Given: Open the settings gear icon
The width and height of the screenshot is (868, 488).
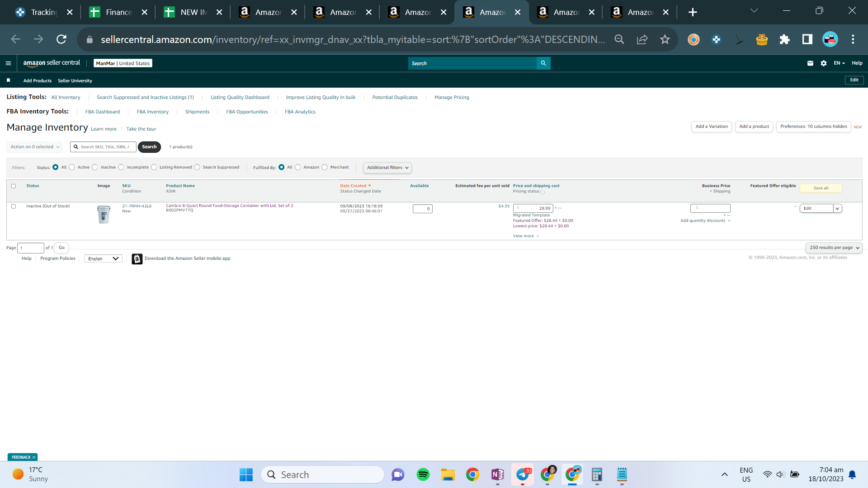Looking at the screenshot, I should pos(824,63).
